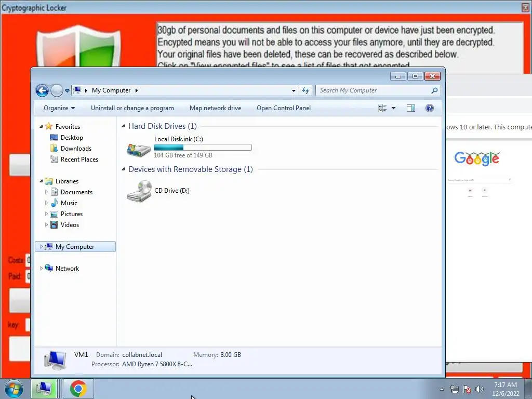Collapse the Libraries group
532x399 pixels.
pyautogui.click(x=41, y=181)
